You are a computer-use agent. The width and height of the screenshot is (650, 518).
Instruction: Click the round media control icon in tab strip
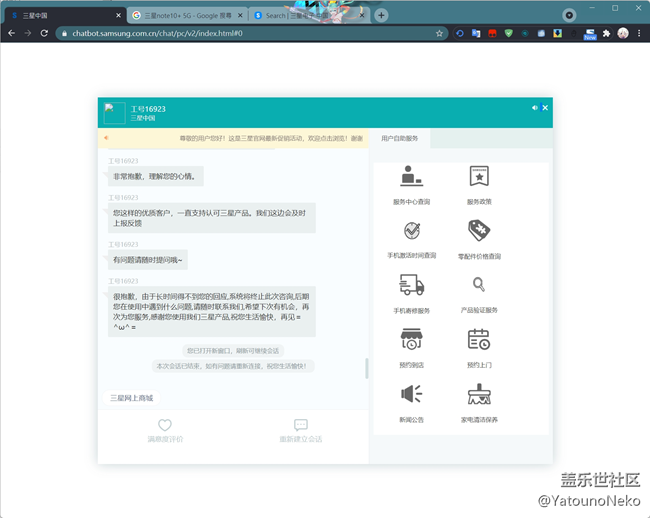coord(569,15)
